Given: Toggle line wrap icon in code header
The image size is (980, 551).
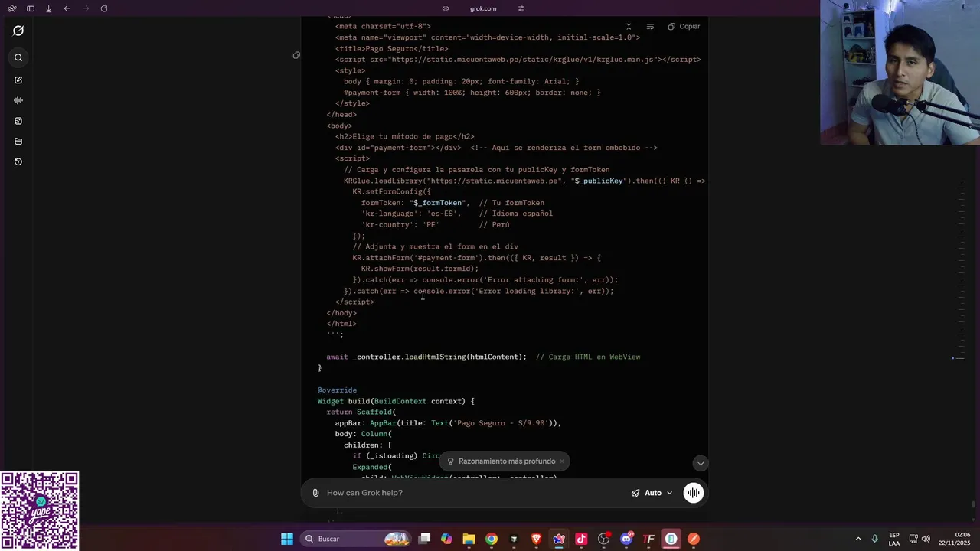Looking at the screenshot, I should 650,26.
